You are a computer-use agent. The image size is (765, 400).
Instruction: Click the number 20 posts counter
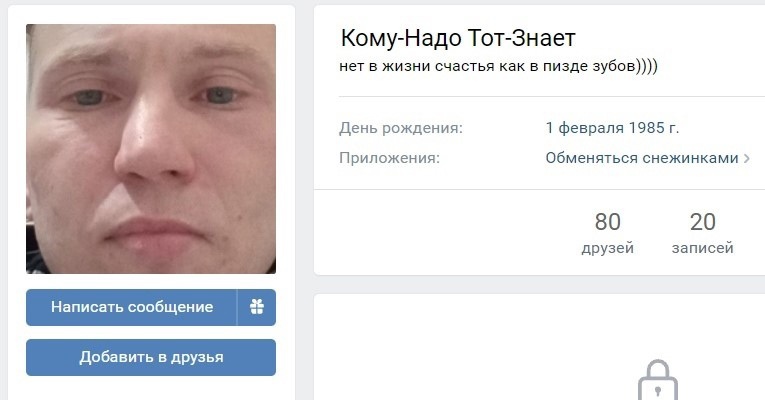[x=703, y=222]
